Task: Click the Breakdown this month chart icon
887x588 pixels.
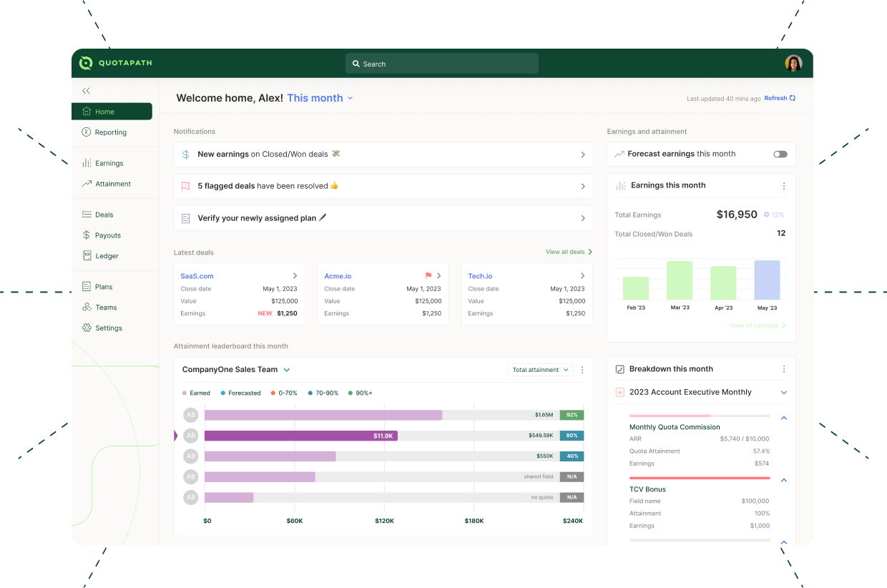Action: click(x=620, y=369)
